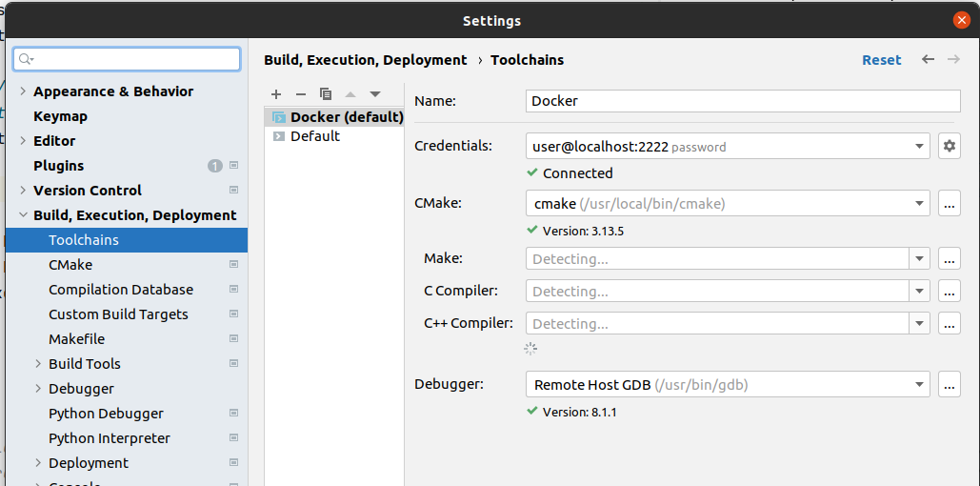Copy the selected toolchain
Image resolution: width=980 pixels, height=486 pixels.
(x=326, y=94)
